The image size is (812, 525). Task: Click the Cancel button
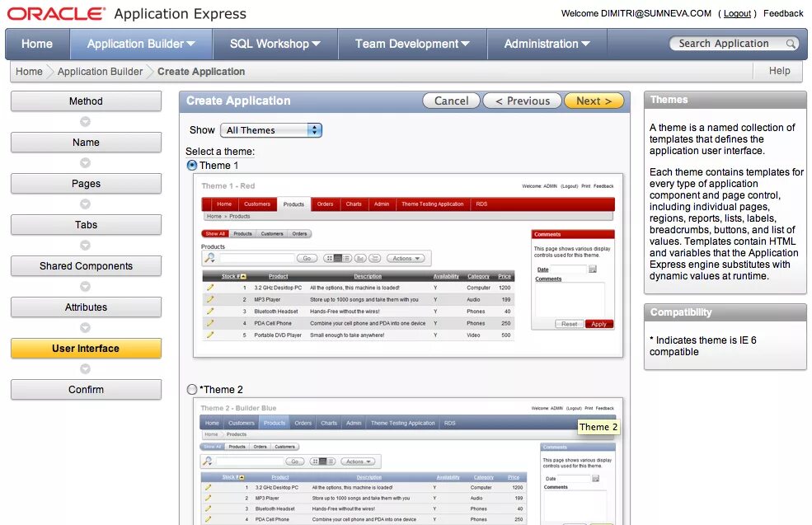[x=451, y=101]
